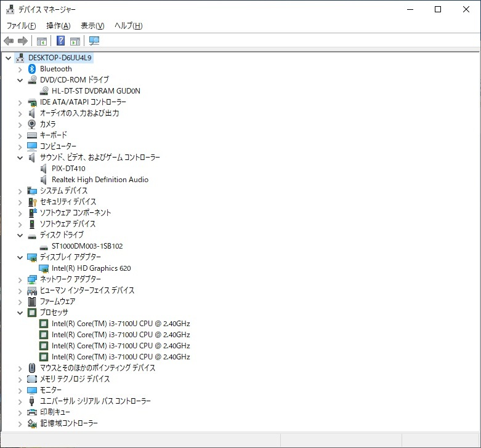Open the 表示(V) menu
481x448 pixels.
click(x=92, y=26)
